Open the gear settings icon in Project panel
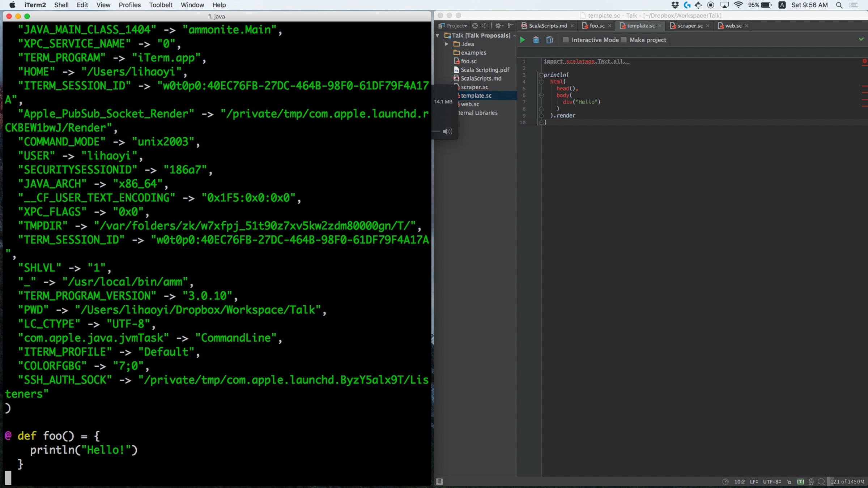The height and width of the screenshot is (488, 868). click(x=499, y=26)
